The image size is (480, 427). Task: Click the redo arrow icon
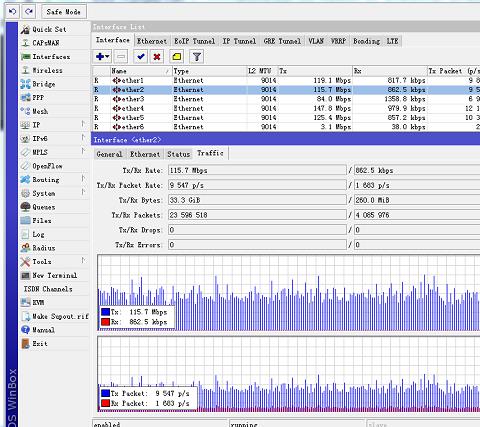tap(29, 12)
